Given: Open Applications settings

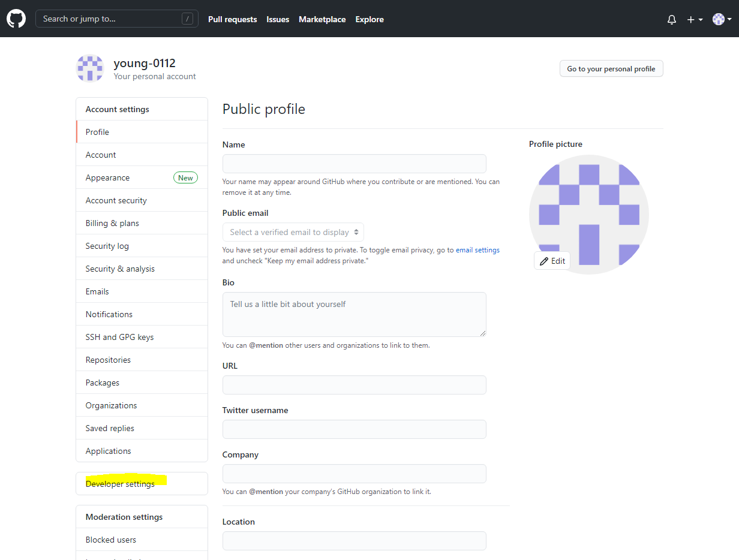Looking at the screenshot, I should 142,451.
